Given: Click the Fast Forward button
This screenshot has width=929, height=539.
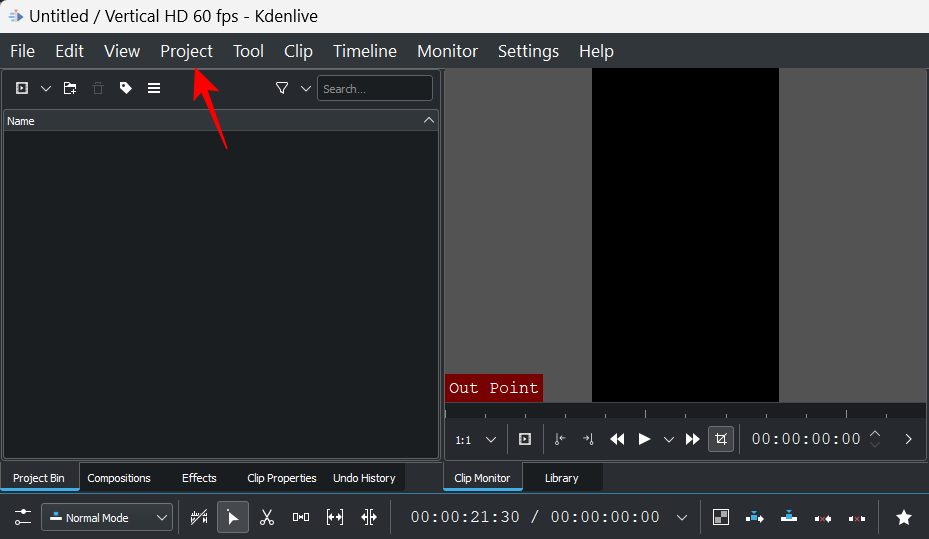Looking at the screenshot, I should 692,439.
